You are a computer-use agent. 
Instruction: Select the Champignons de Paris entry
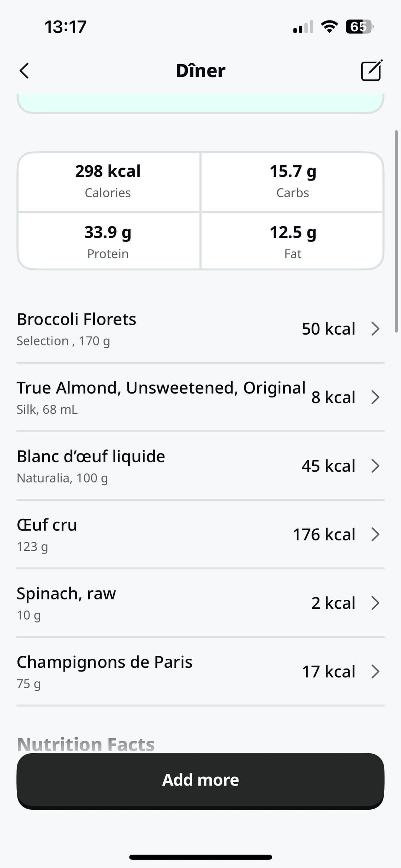149,672
